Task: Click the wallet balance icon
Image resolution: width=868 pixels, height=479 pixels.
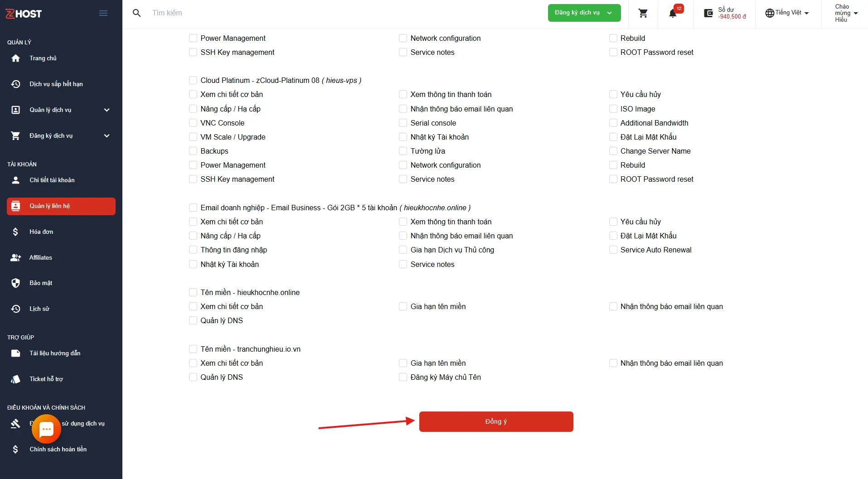Action: 708,13
